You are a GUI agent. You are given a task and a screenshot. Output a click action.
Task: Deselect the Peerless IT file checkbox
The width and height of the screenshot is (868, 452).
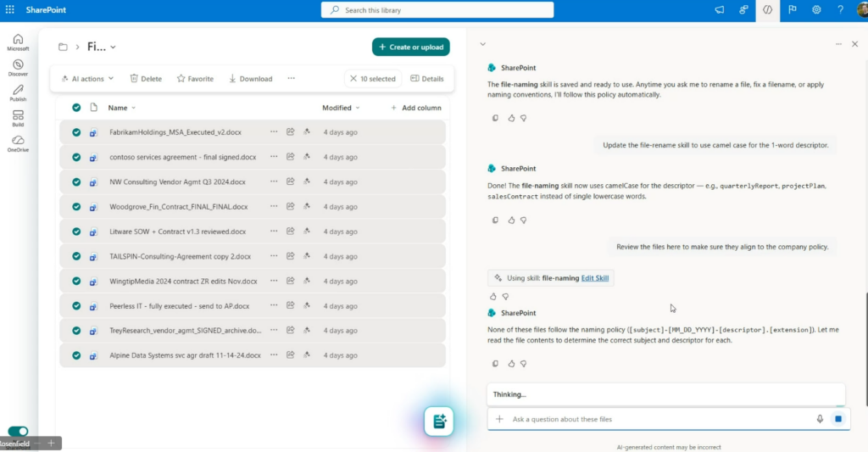(x=76, y=305)
